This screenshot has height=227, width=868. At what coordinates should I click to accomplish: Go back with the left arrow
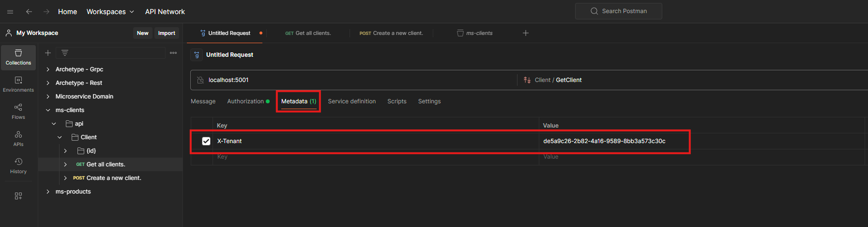coord(29,12)
